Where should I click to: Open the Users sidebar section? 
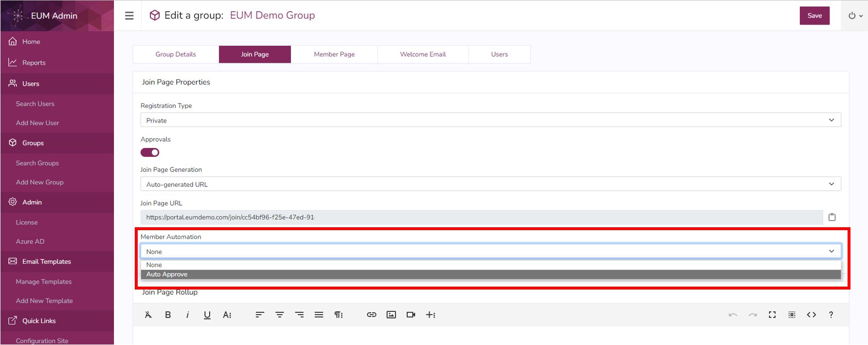click(x=57, y=84)
